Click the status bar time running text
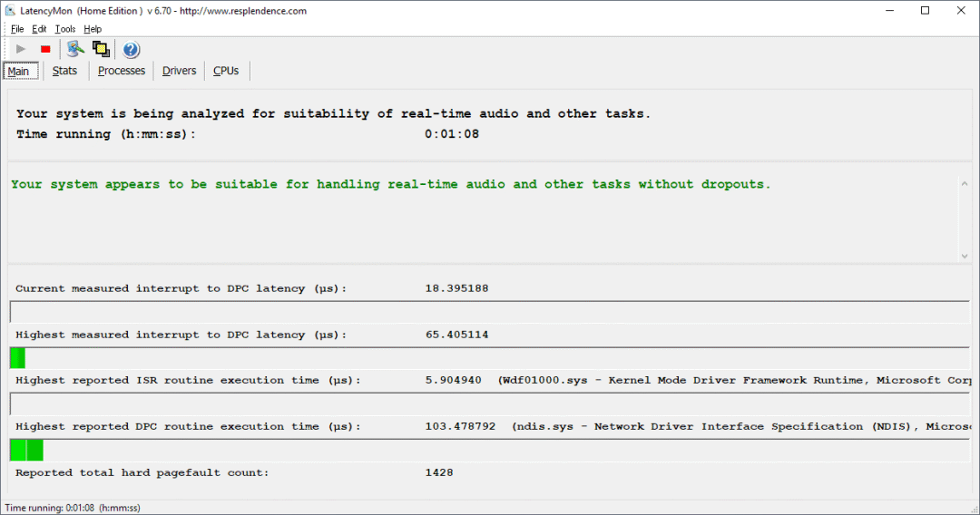 click(x=73, y=508)
